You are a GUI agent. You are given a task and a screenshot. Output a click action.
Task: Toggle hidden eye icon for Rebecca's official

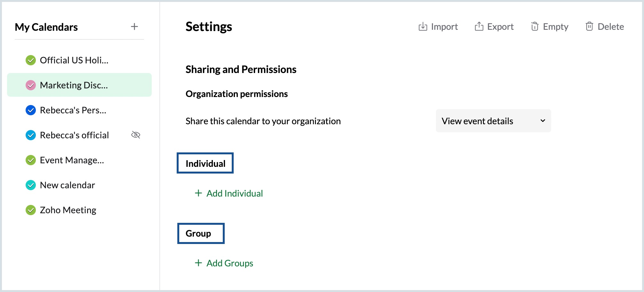tap(136, 135)
